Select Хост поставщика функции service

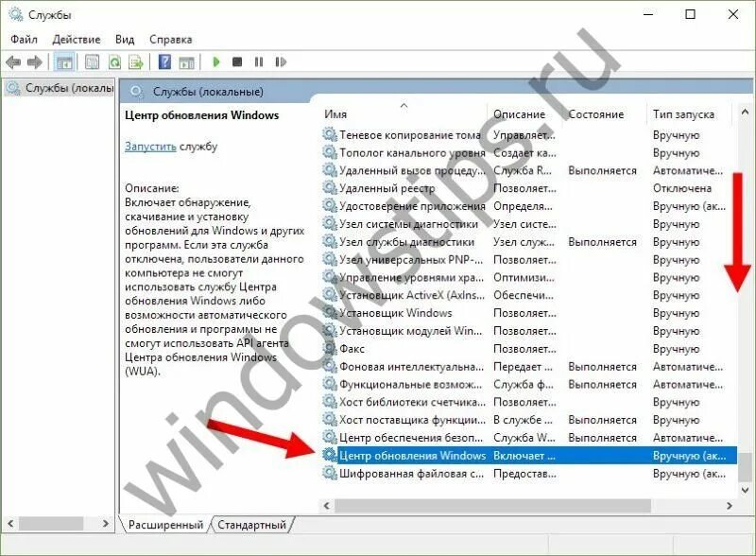(529, 421)
